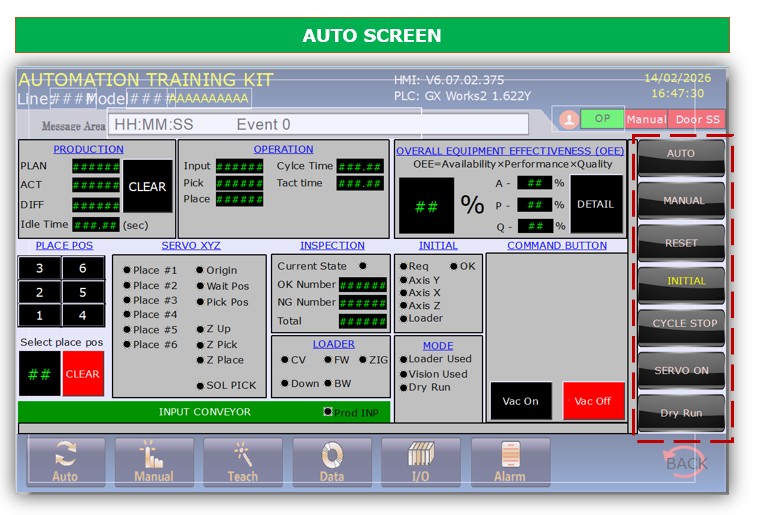759x515 pixels.
Task: Click the Cylce Time value display
Action: click(x=360, y=167)
